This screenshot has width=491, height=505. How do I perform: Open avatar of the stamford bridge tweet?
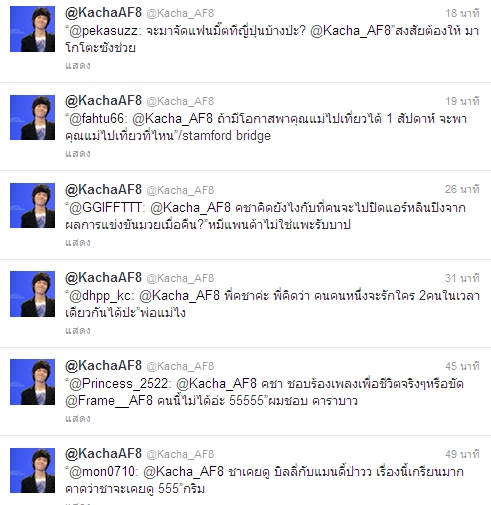tap(32, 117)
